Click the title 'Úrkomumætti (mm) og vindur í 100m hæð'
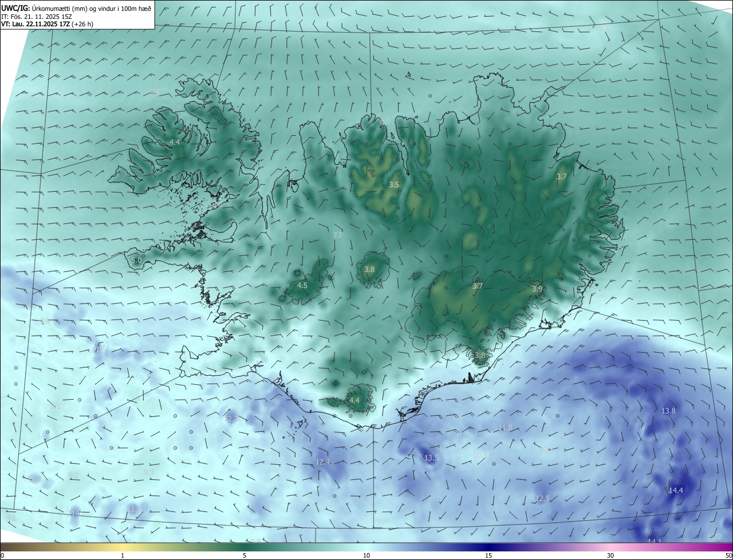Image resolution: width=733 pixels, height=560 pixels. coord(90,8)
